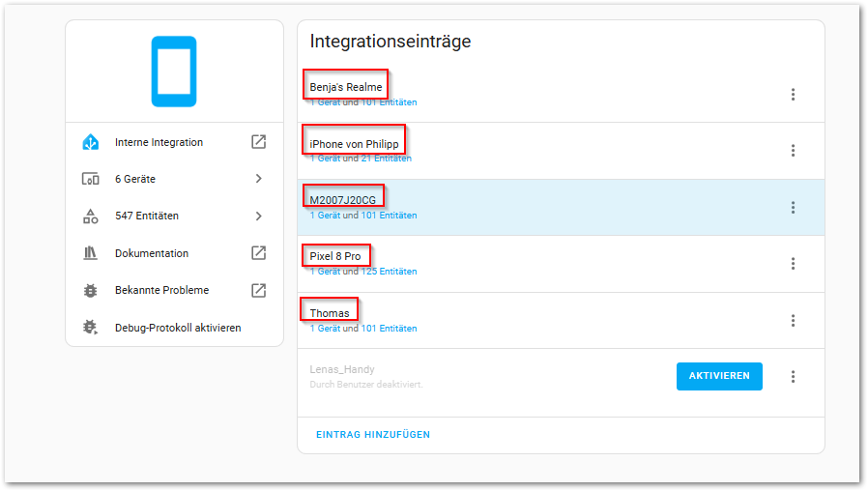
Task: Open three-dot menu for Thomas entry
Action: coord(793,321)
